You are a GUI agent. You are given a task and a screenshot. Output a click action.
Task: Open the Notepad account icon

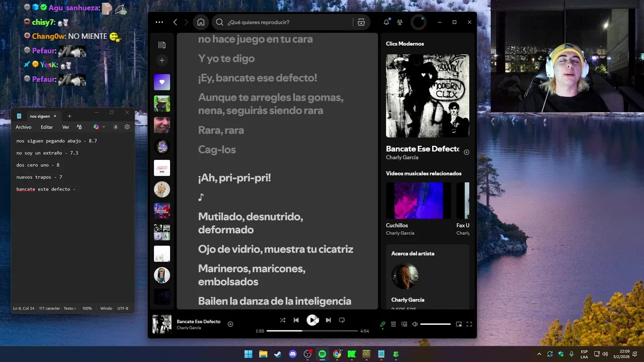point(116,127)
